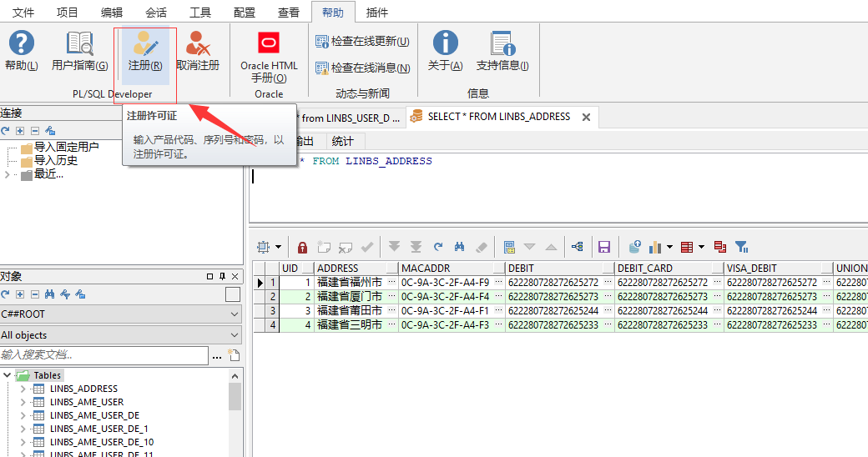Click the fetch next page arrow icon
Image resolution: width=868 pixels, height=457 pixels.
[x=394, y=247]
